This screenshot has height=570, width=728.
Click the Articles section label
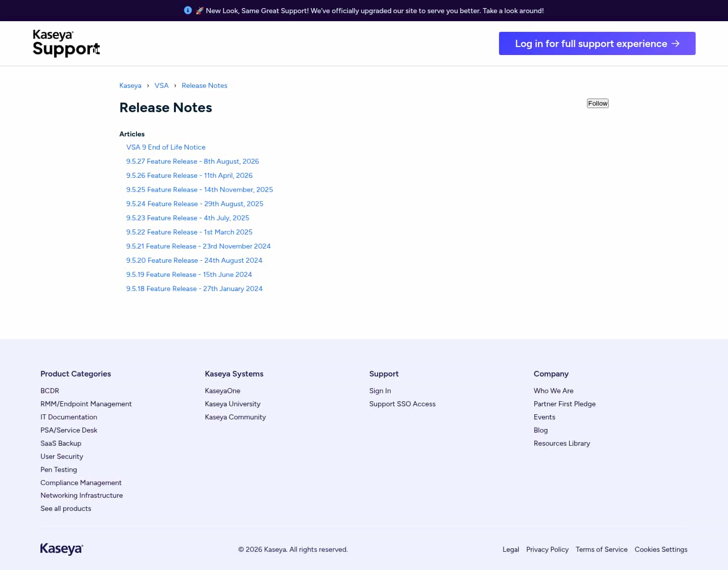click(x=132, y=134)
